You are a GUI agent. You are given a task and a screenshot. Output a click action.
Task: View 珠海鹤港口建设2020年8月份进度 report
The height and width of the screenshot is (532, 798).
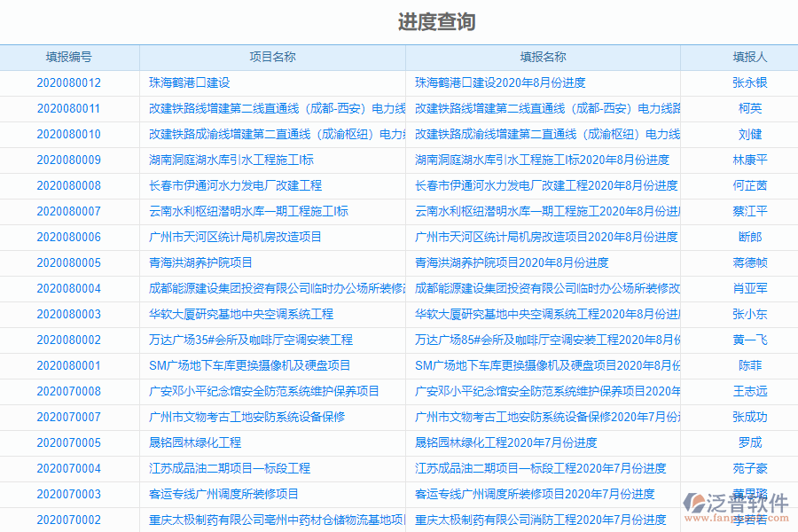[500, 82]
